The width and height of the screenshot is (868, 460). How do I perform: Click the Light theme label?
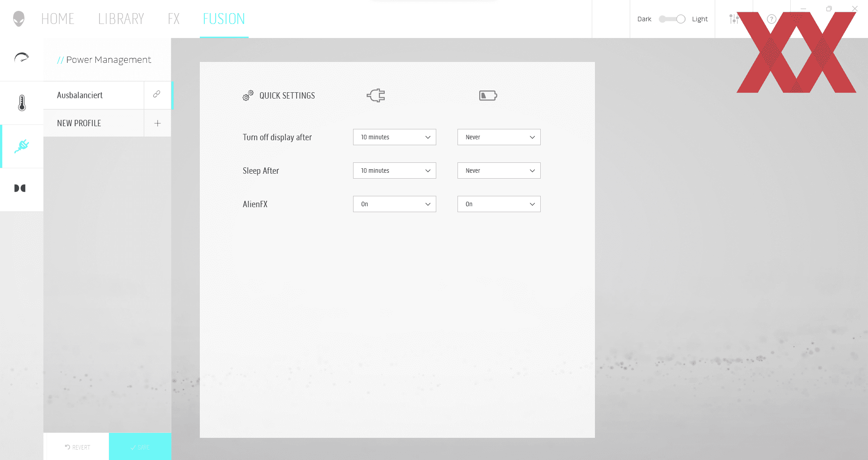700,19
